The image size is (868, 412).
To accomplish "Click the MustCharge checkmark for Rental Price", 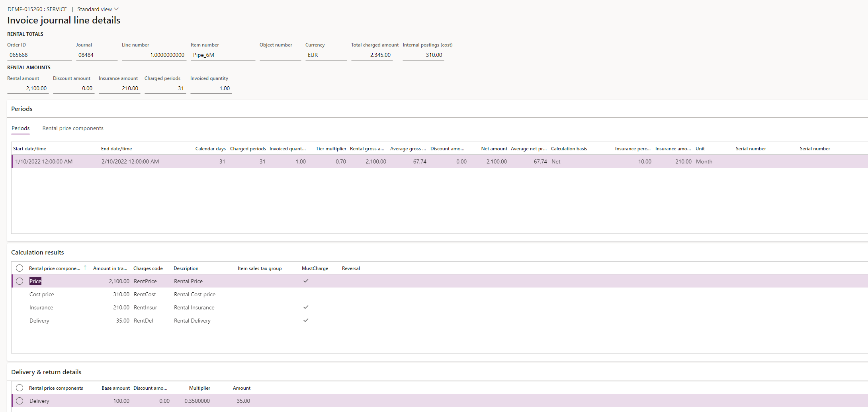I will (306, 281).
